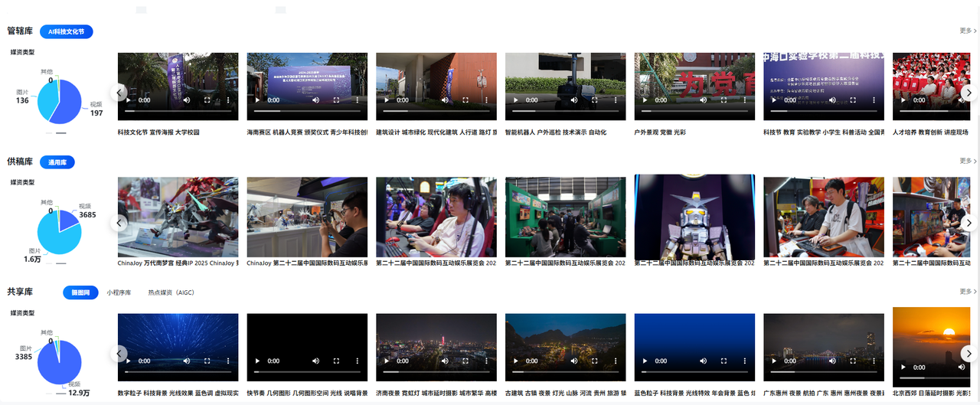Open more options on 科技文化节 宣传海报 video
The height and width of the screenshot is (405, 980).
(228, 100)
